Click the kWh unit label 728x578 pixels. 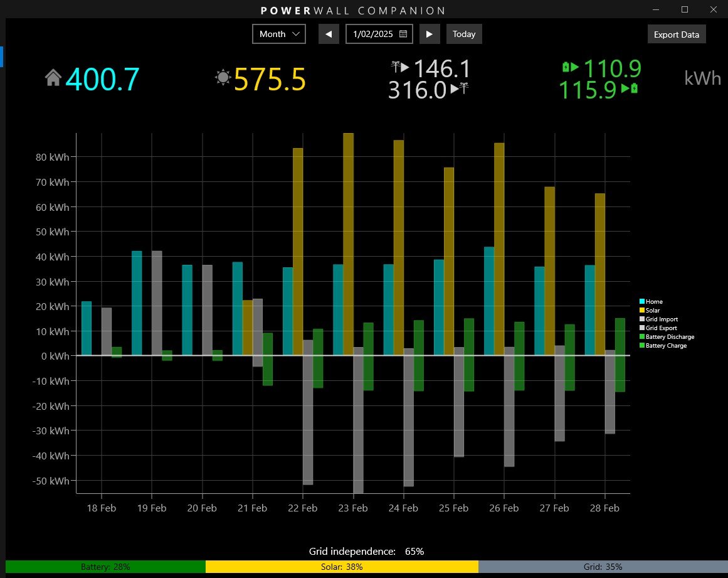click(702, 78)
